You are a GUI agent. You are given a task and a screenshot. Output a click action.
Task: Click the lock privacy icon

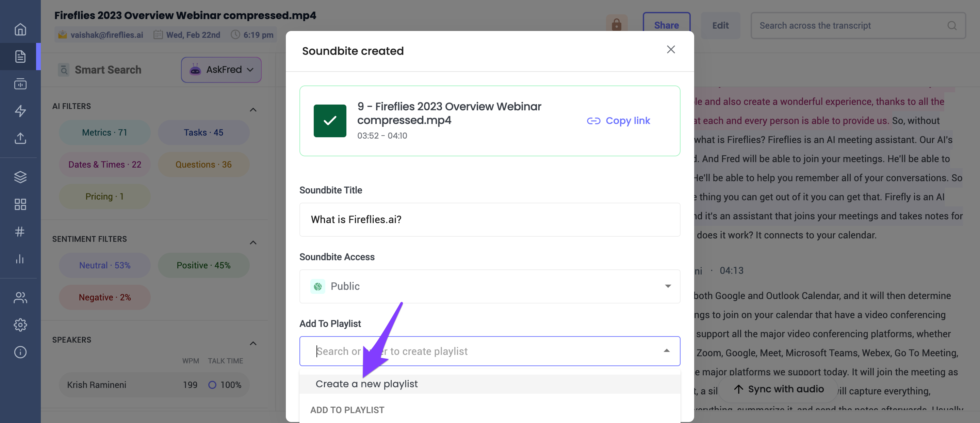(616, 25)
